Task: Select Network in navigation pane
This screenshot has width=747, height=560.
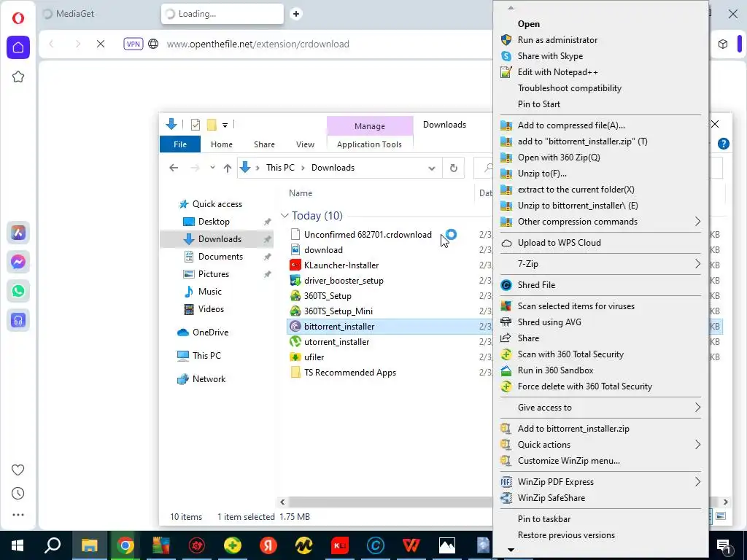Action: pyautogui.click(x=209, y=379)
